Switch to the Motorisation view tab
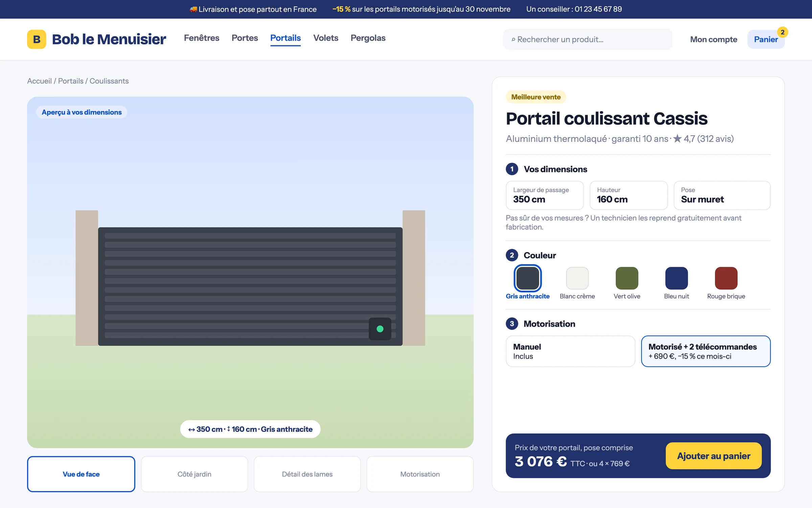812x508 pixels. [x=420, y=474]
